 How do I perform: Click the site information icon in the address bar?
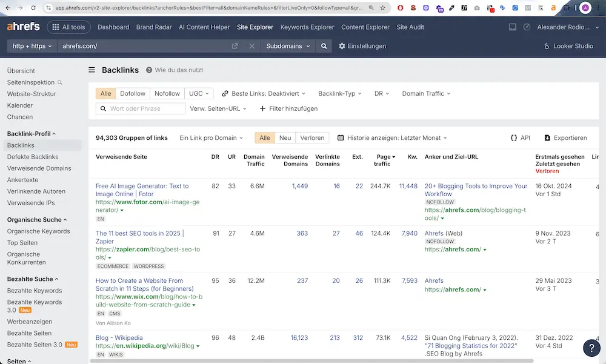(48, 8)
